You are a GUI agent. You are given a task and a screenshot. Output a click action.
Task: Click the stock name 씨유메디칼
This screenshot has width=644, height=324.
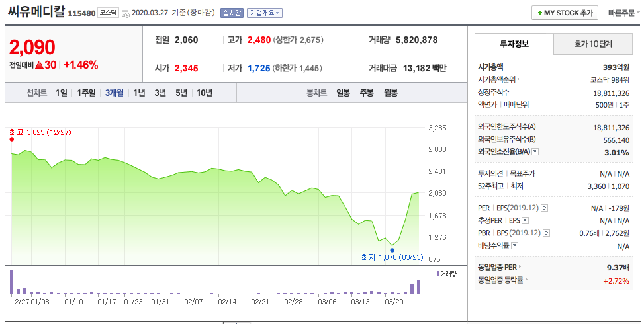coord(36,12)
